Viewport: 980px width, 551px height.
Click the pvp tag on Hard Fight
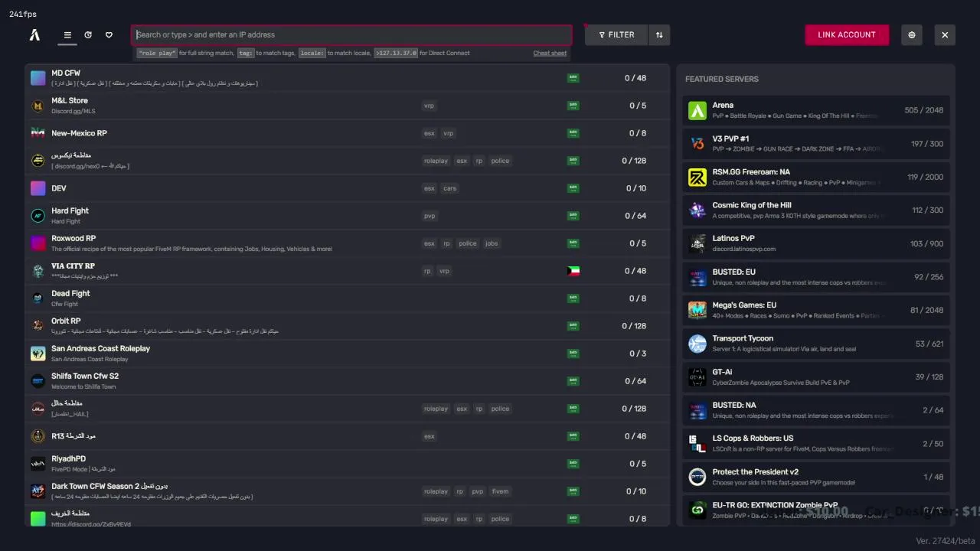(x=430, y=216)
